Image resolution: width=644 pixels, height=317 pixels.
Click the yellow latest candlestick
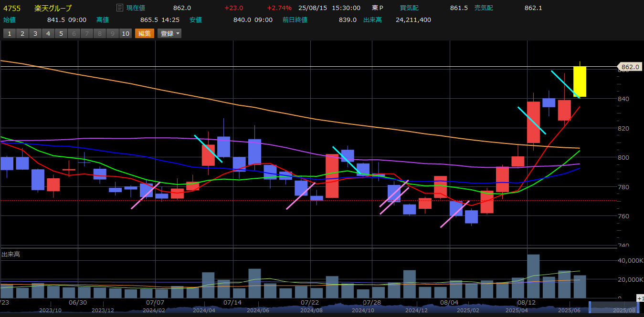[x=580, y=82]
